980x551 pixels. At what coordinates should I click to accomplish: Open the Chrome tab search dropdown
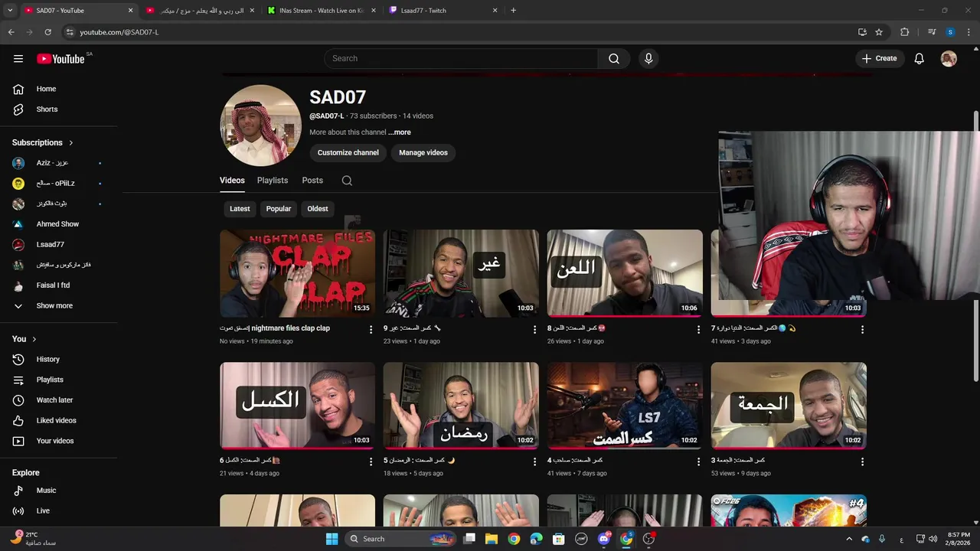(10, 11)
